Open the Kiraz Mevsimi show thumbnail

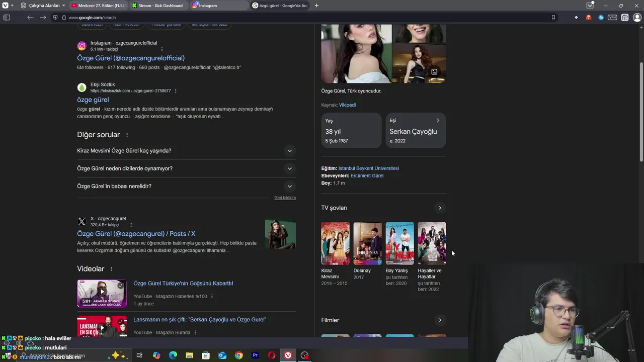coord(335,243)
